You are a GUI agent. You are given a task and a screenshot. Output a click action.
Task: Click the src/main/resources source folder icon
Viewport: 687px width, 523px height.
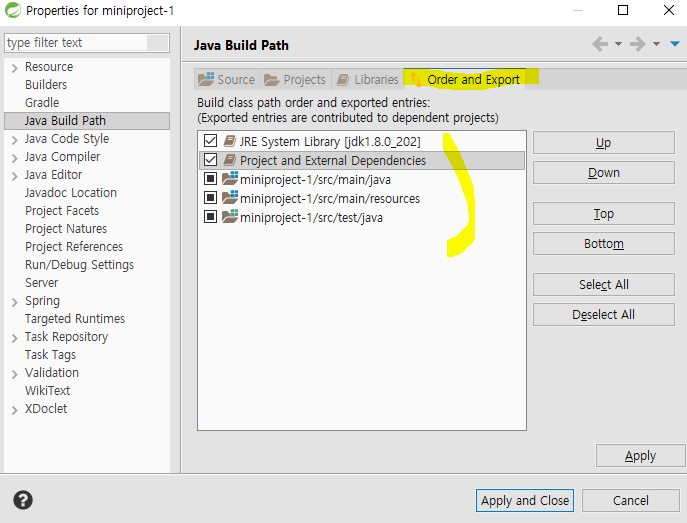tap(230, 198)
